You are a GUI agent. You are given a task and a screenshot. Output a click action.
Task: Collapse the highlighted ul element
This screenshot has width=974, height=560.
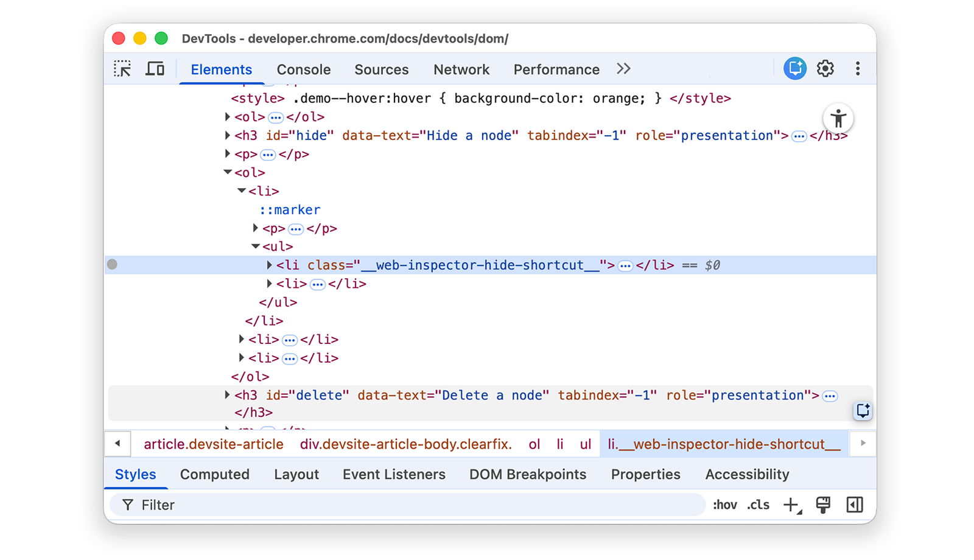pyautogui.click(x=255, y=246)
